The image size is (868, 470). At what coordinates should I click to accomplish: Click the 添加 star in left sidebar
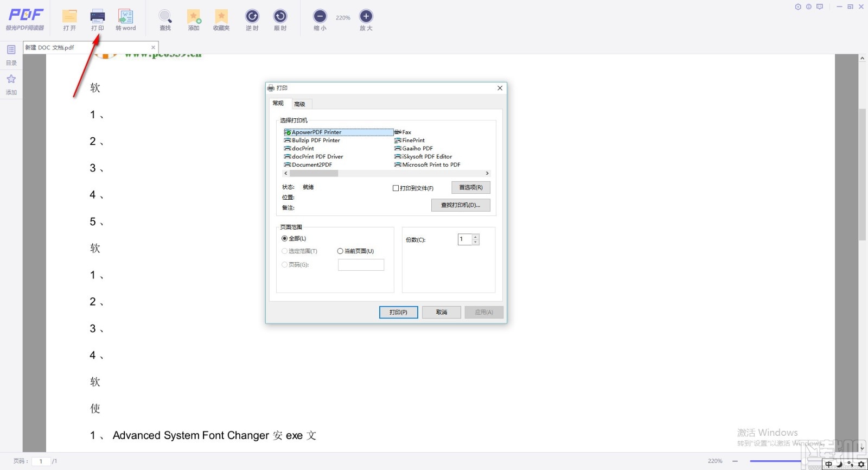[11, 85]
